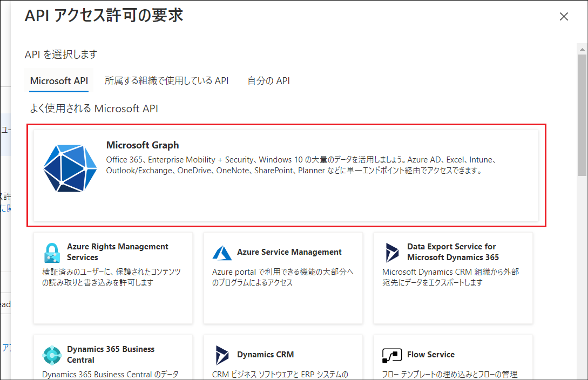Click the Dynamics CRM icon

point(222,355)
